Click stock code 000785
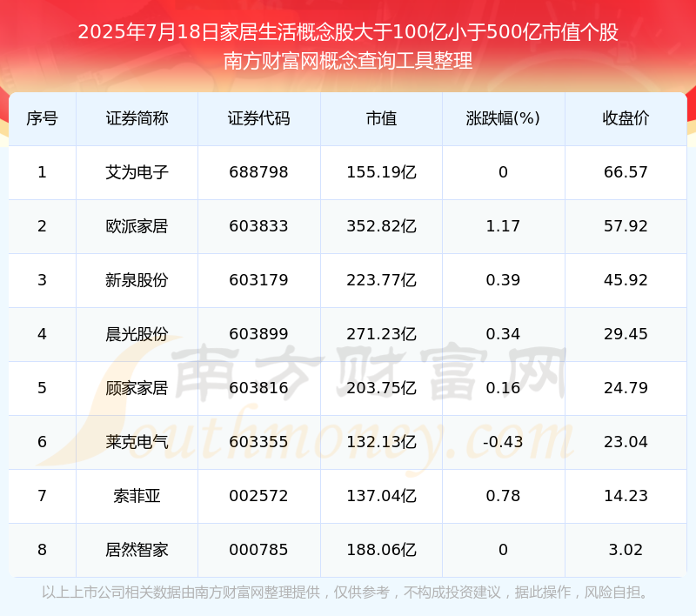This screenshot has height=616, width=696. click(x=258, y=550)
